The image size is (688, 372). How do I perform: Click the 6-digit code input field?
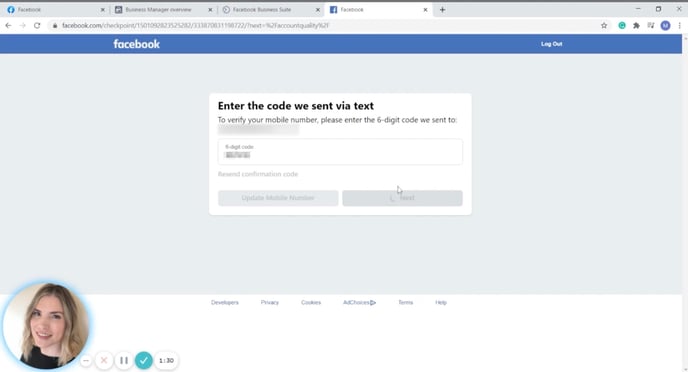tap(340, 152)
